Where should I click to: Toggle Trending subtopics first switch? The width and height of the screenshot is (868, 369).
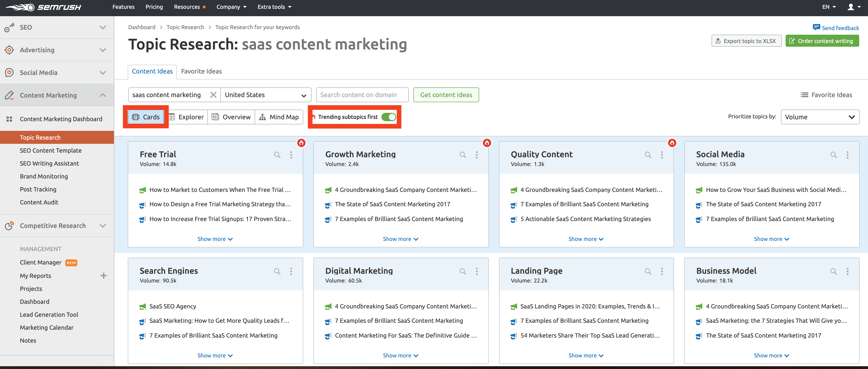point(388,117)
